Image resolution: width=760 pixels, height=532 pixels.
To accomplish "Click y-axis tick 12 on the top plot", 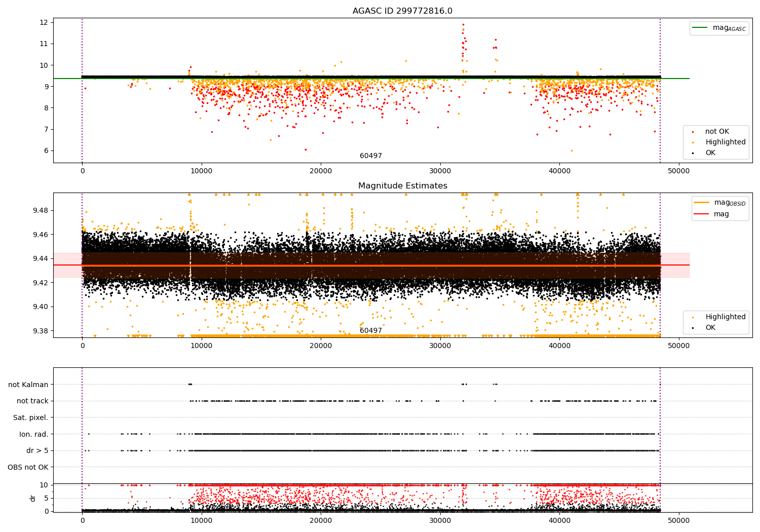I will click(x=44, y=22).
